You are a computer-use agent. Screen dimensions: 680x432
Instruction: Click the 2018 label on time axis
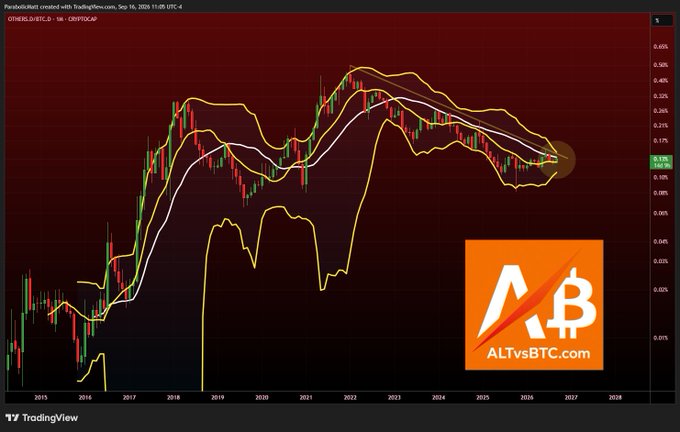tap(173, 398)
